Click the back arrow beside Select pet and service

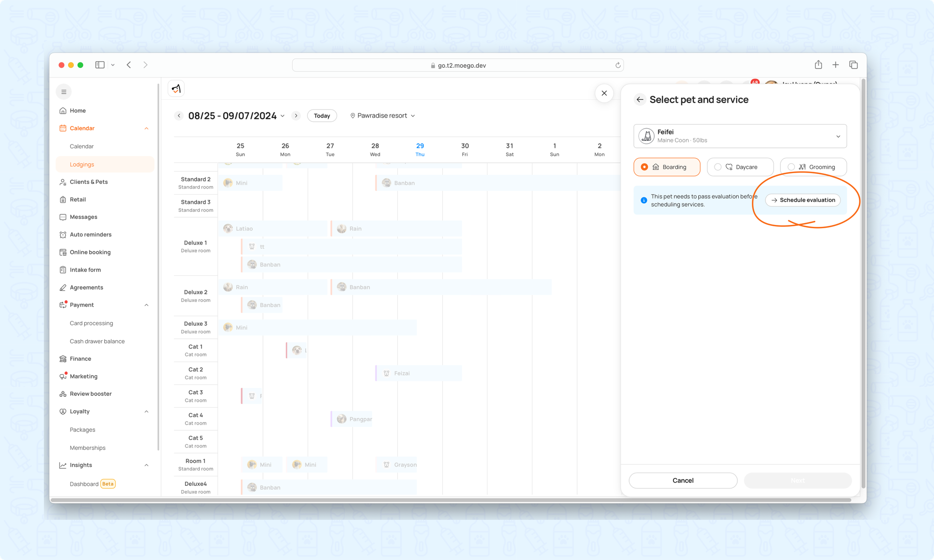(x=640, y=99)
